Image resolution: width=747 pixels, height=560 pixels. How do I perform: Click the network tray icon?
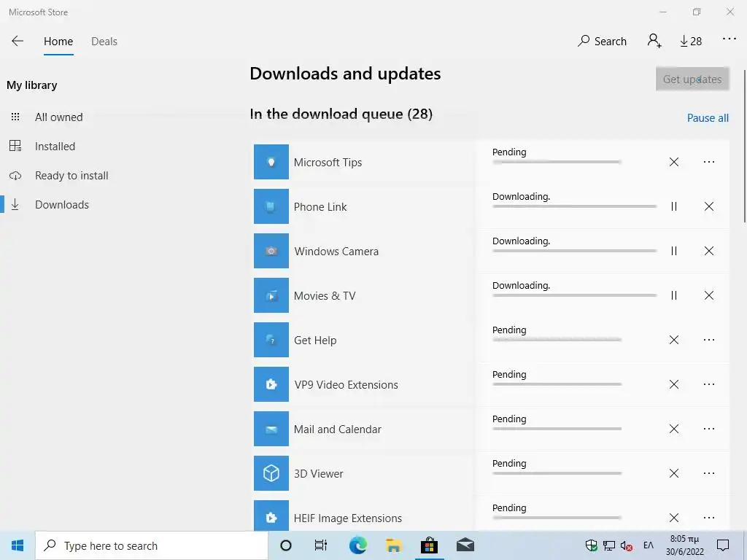(609, 545)
